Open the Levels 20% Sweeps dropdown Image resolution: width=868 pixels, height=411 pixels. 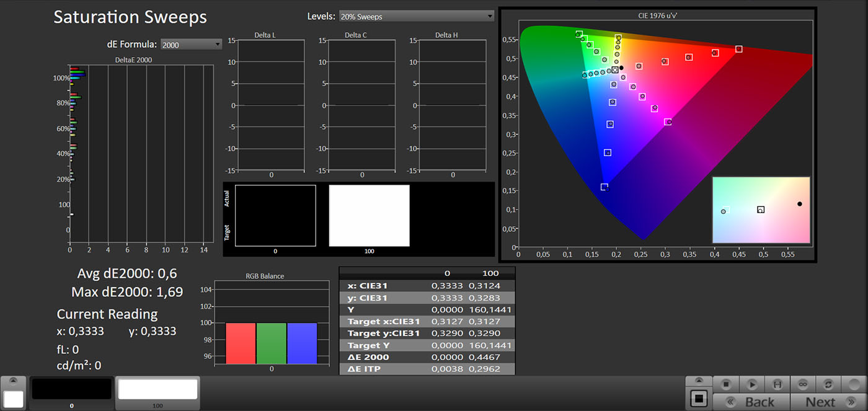(x=416, y=16)
